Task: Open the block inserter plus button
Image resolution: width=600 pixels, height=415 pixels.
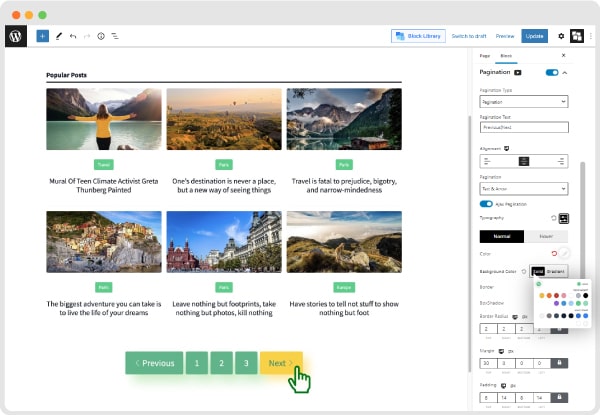Action: click(x=42, y=36)
